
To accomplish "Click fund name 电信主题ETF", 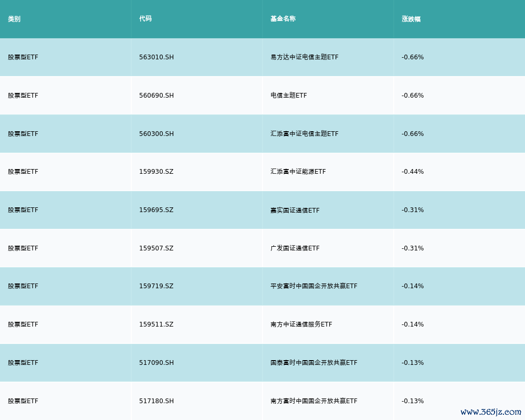I will click(289, 96).
